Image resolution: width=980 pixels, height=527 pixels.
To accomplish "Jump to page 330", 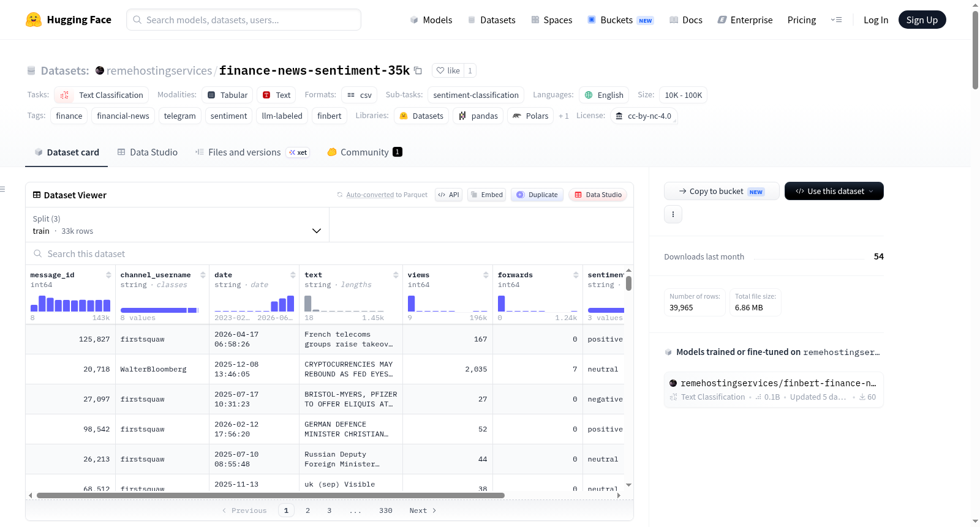I will pos(386,510).
